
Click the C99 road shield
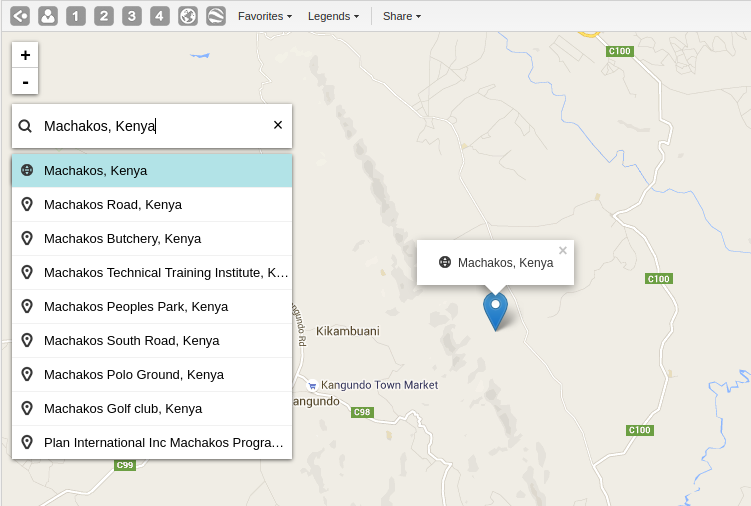(x=125, y=465)
